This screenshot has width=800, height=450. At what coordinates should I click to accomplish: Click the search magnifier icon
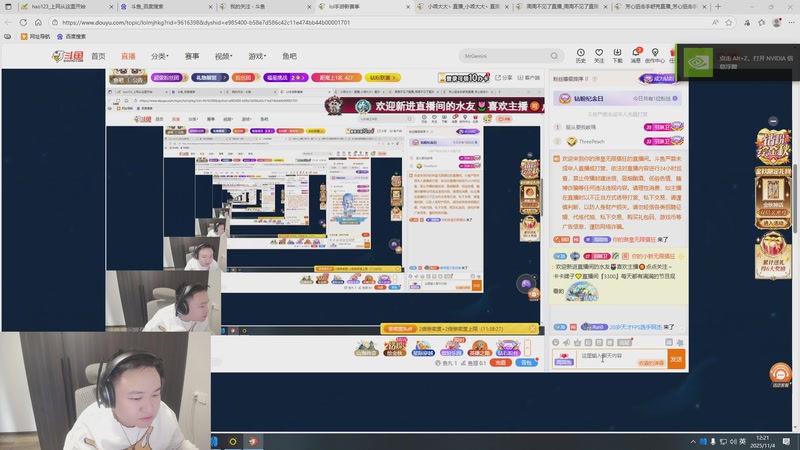(554, 56)
